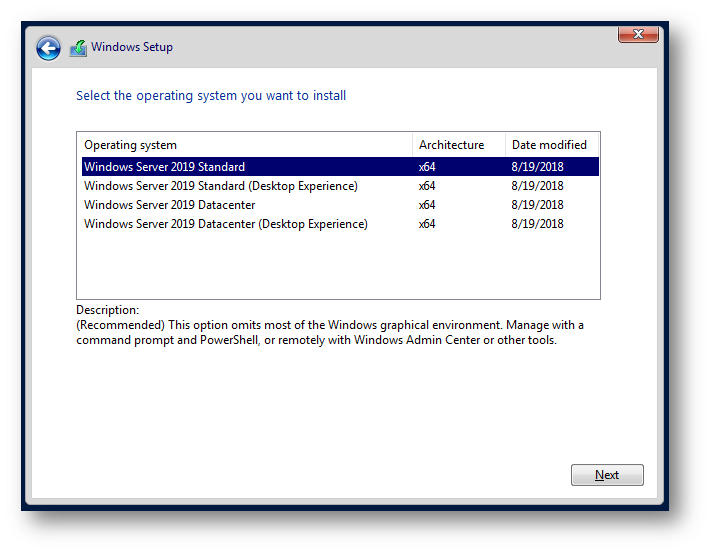Close the Windows Setup dialog
Image resolution: width=711 pixels, height=553 pixels.
coord(637,35)
